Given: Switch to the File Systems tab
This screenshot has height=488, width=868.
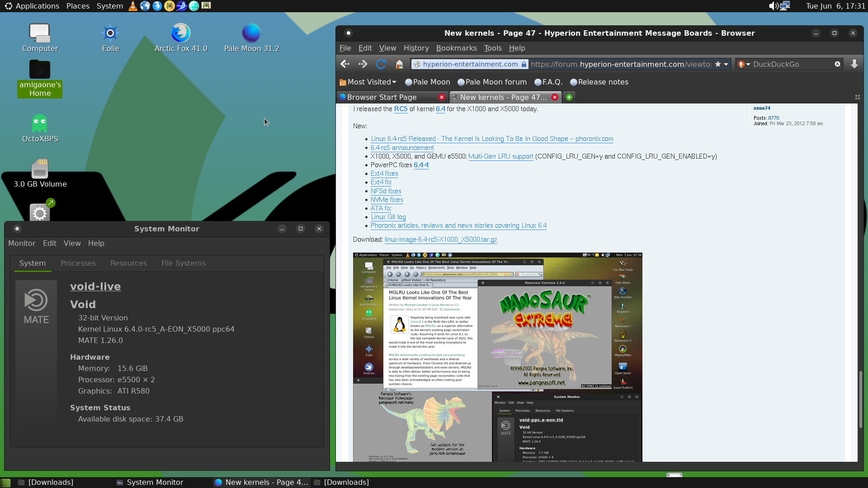Looking at the screenshot, I should click(184, 263).
